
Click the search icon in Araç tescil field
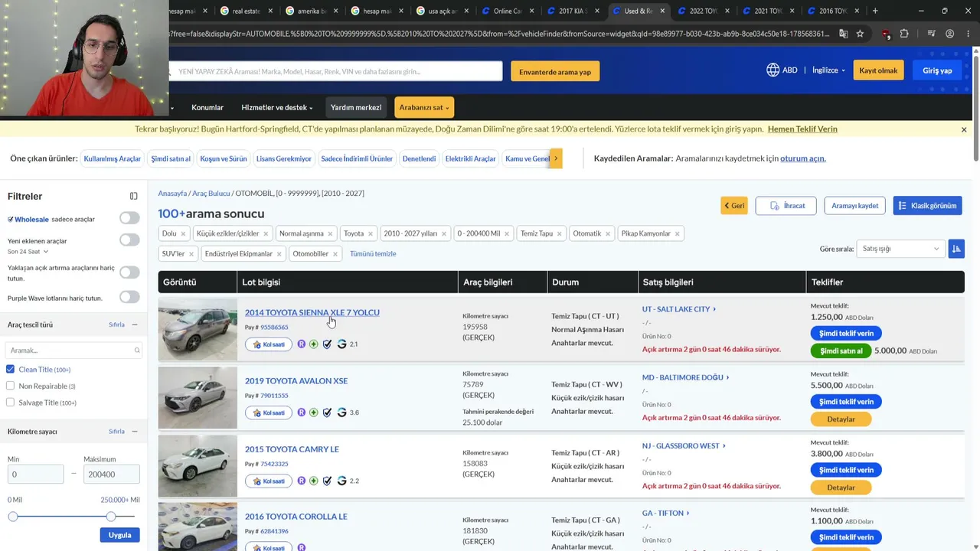(x=137, y=350)
